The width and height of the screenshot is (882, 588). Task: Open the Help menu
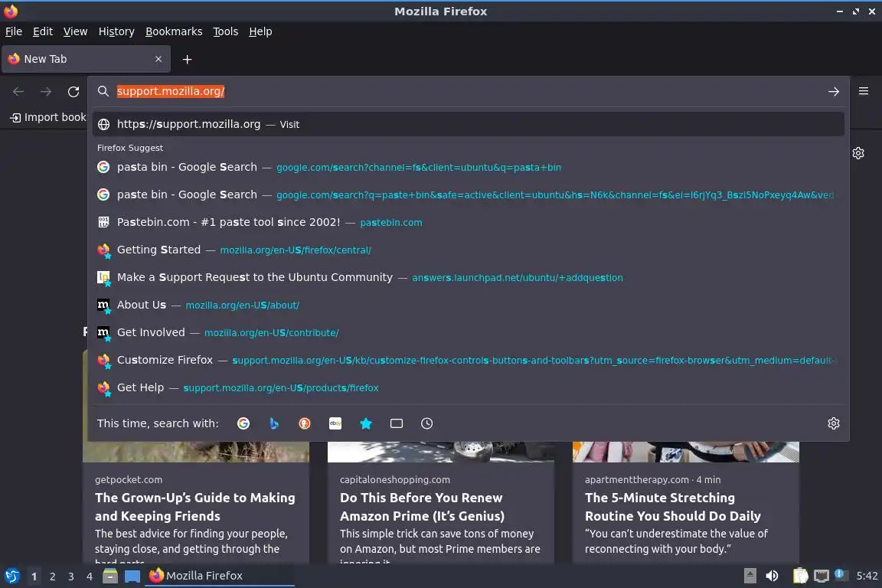pyautogui.click(x=260, y=31)
